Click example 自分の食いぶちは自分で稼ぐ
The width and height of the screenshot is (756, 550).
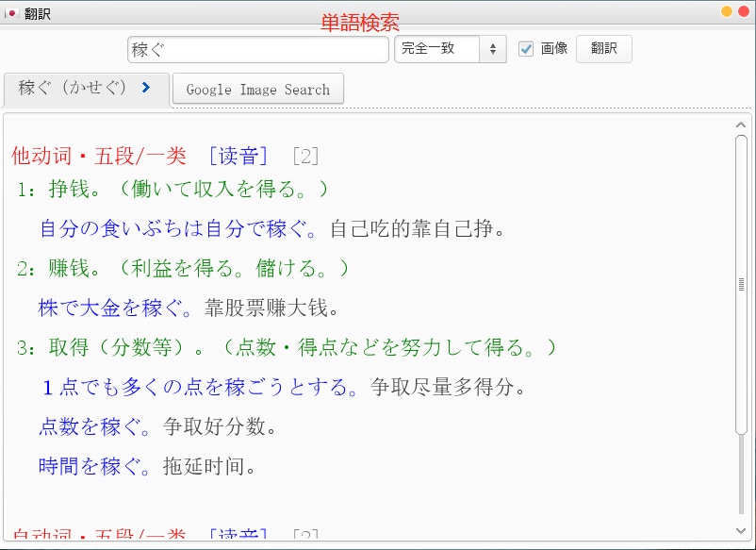178,228
